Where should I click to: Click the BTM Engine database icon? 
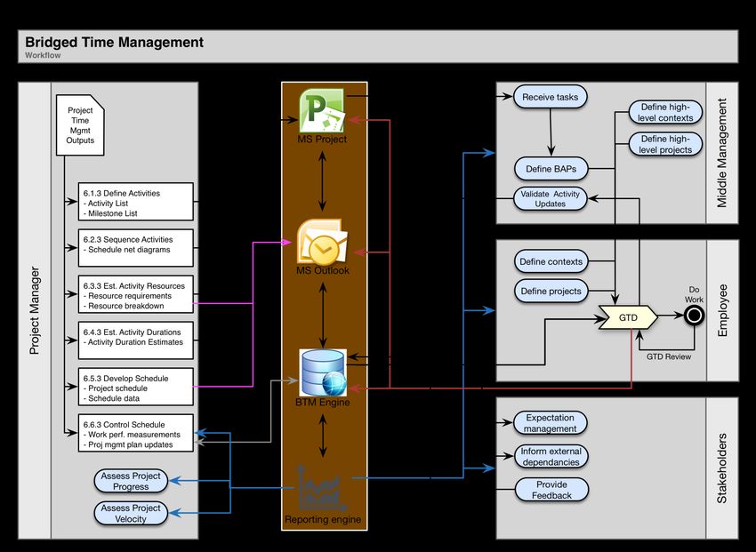click(x=323, y=372)
